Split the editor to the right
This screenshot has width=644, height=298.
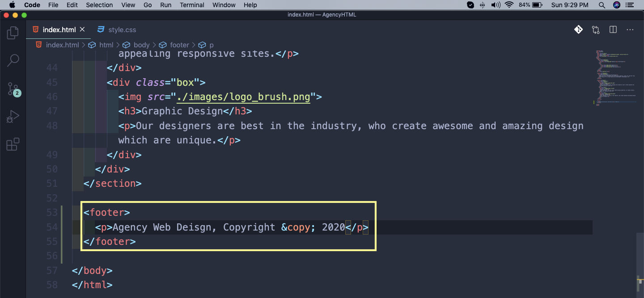613,30
